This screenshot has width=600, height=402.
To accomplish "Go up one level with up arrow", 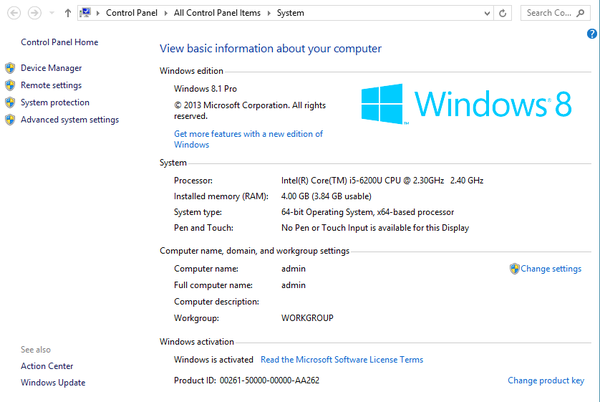I will [x=68, y=13].
